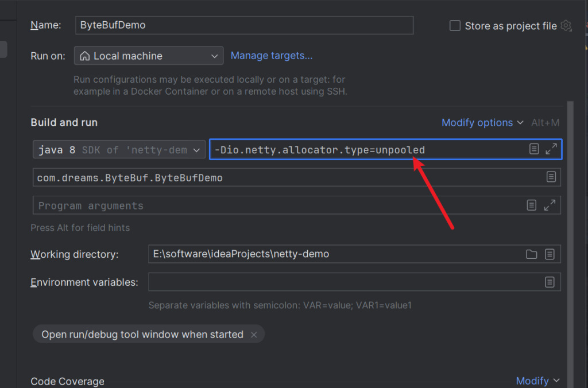This screenshot has width=588, height=388.
Task: Open the Environment variables editor icon
Action: pos(550,282)
